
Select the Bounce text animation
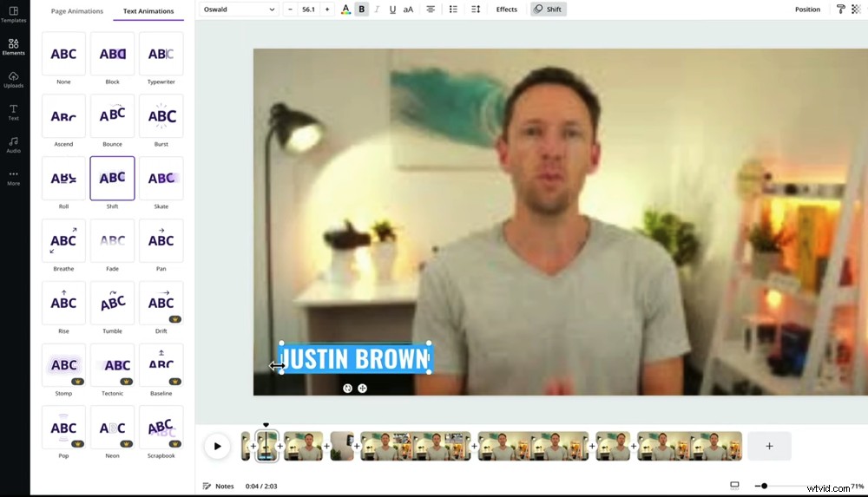pyautogui.click(x=112, y=115)
